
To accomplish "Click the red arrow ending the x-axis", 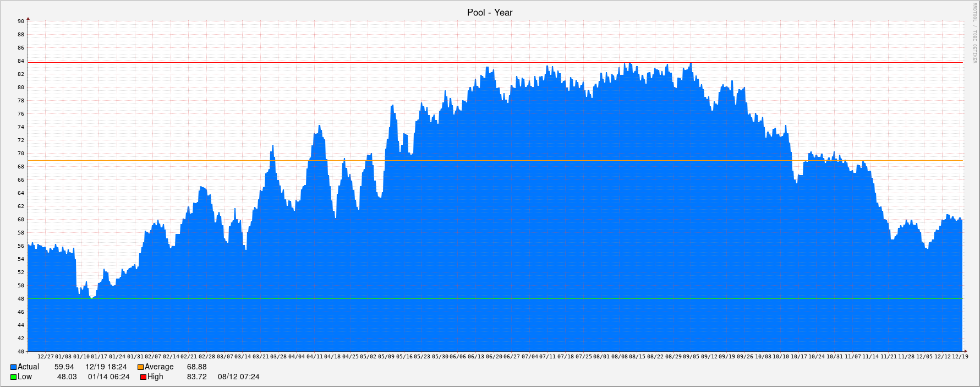I will click(x=965, y=351).
